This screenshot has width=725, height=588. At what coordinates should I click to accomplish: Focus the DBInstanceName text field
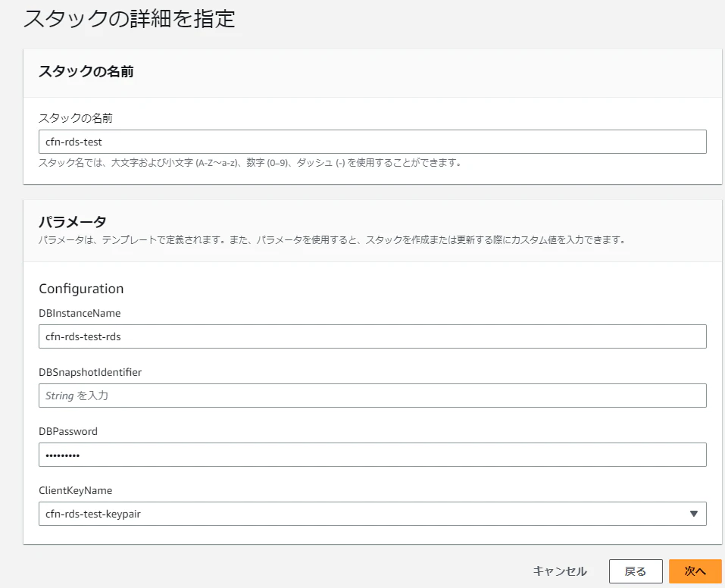372,336
